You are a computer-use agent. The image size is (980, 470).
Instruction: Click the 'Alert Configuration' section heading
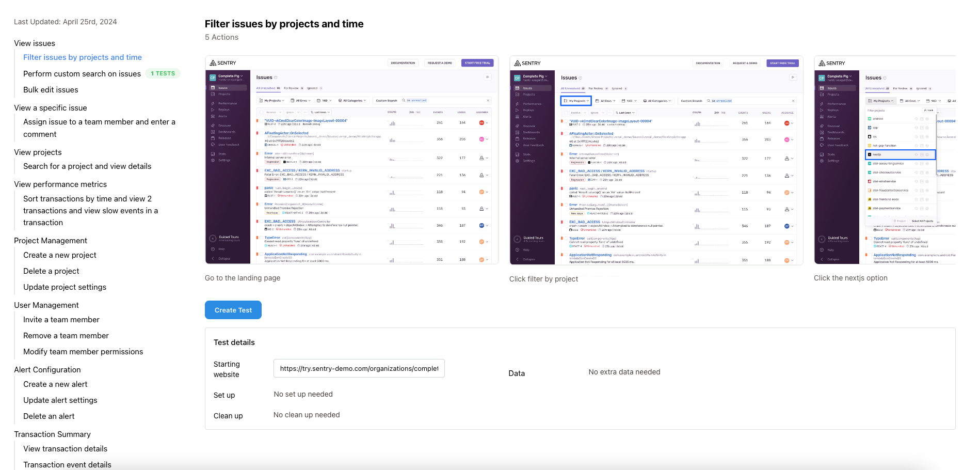coord(47,370)
